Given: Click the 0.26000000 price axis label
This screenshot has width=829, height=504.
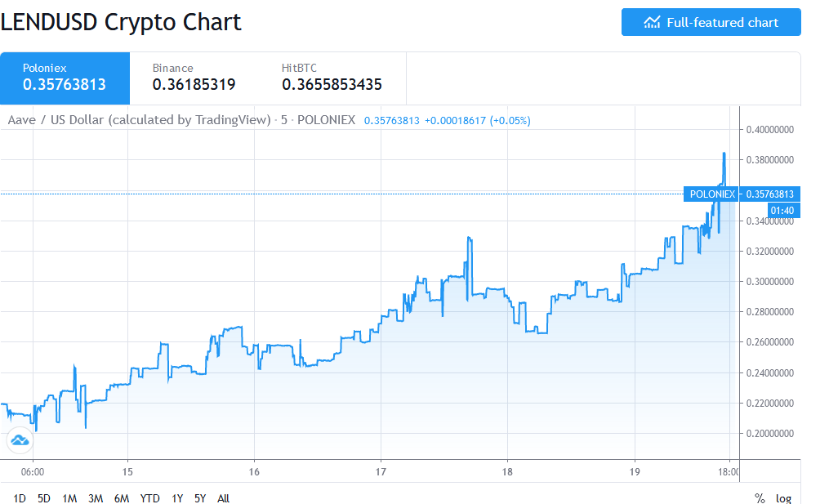Looking at the screenshot, I should (x=769, y=342).
